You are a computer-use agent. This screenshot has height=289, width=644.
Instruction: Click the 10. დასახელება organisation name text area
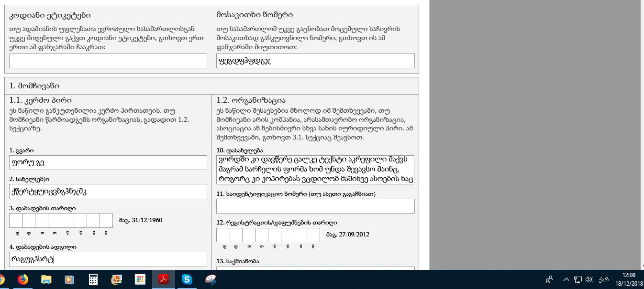click(315, 170)
